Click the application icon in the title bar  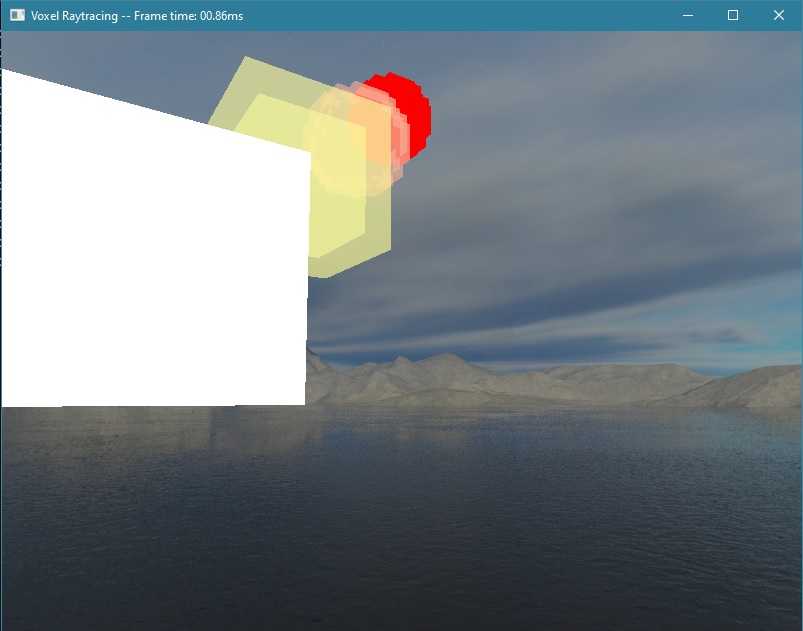coord(17,16)
